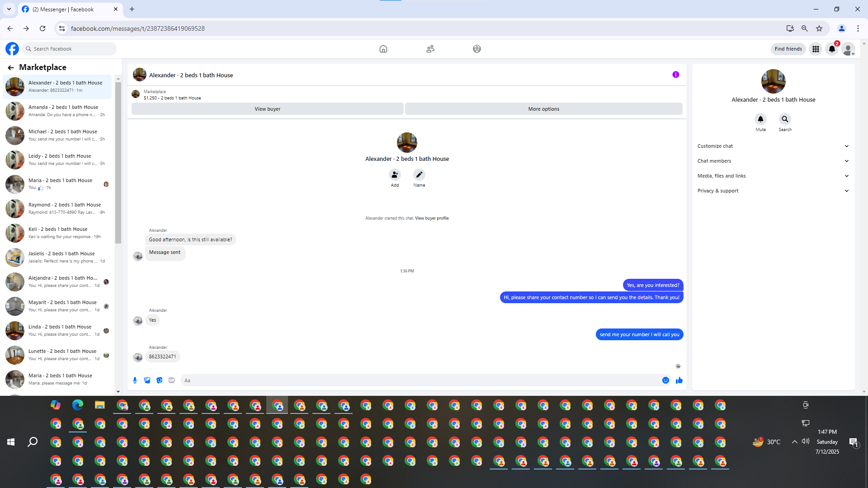Mute this conversation via bell icon
This screenshot has width=868, height=488.
pyautogui.click(x=760, y=119)
